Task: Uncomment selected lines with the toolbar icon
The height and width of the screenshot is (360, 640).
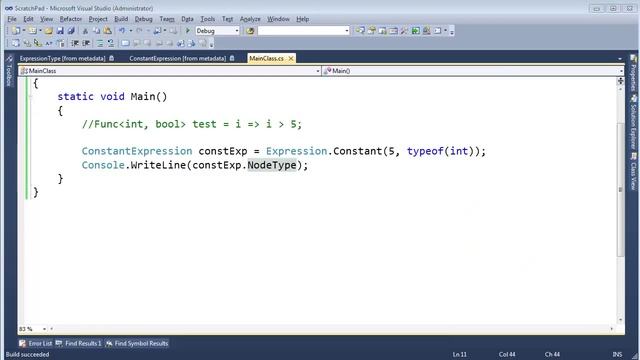Action: (111, 43)
